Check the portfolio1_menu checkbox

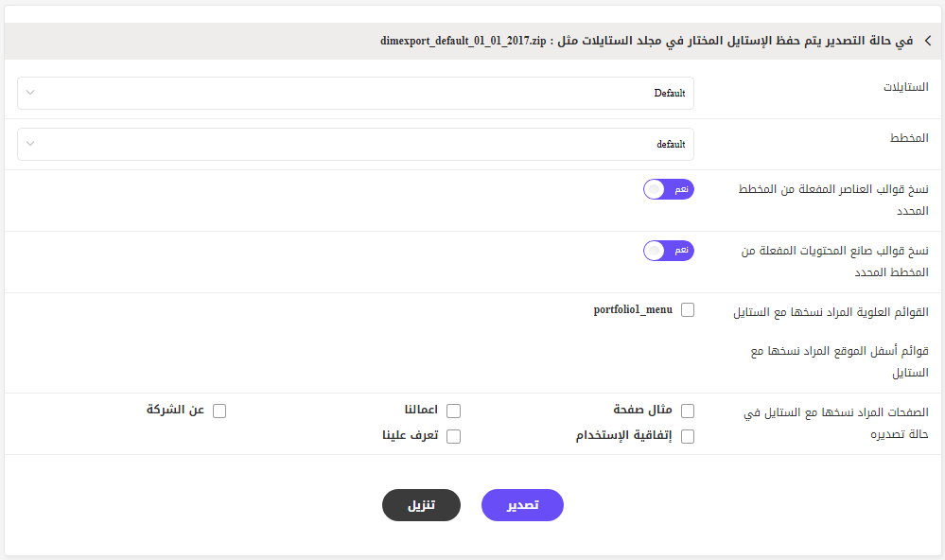[688, 310]
